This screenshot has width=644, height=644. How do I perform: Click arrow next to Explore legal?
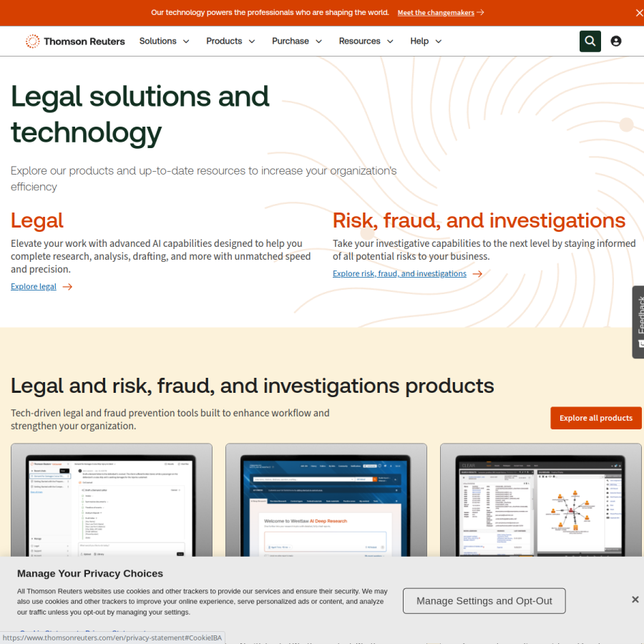(x=67, y=287)
